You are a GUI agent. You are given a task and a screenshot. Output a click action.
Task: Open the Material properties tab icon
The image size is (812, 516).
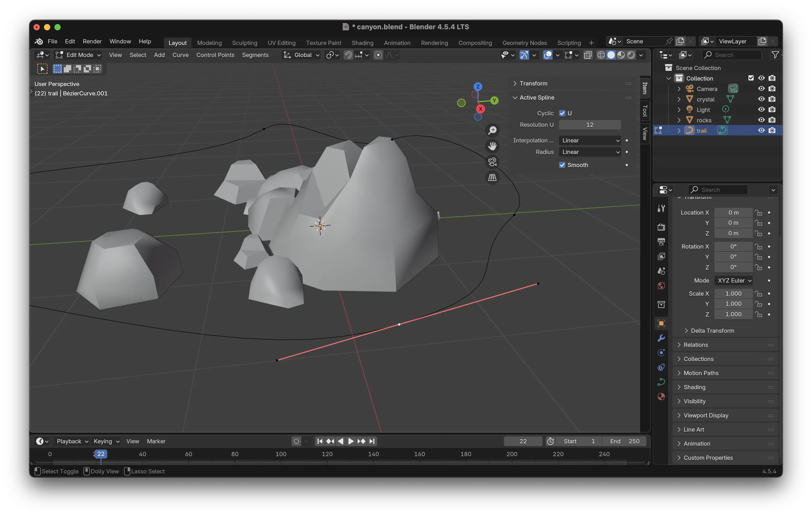[661, 396]
